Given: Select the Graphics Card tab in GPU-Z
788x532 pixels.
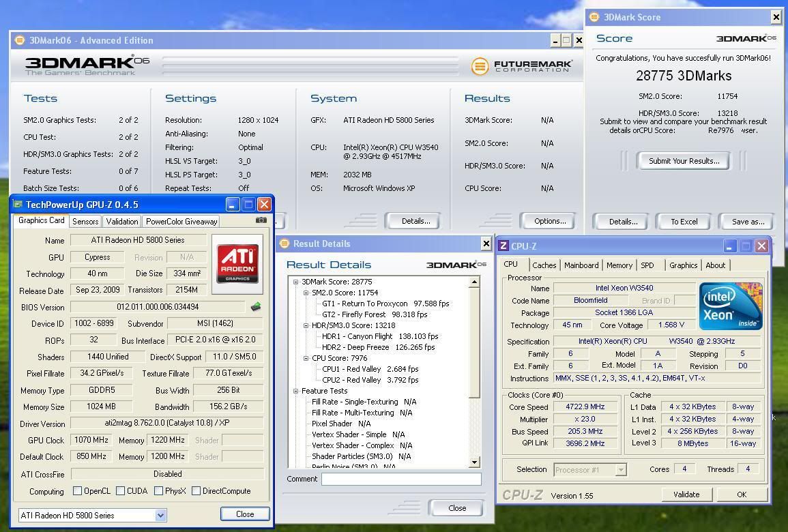Looking at the screenshot, I should 41,220.
